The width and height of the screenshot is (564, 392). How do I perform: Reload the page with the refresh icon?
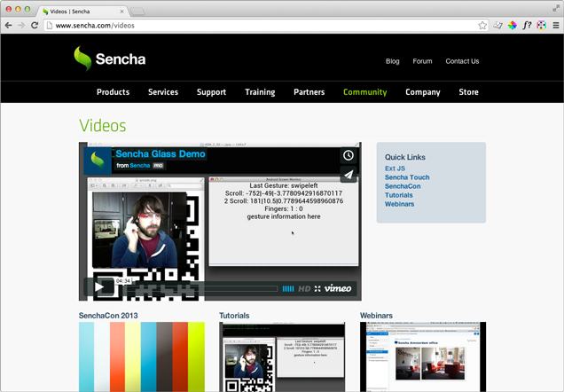[x=35, y=25]
